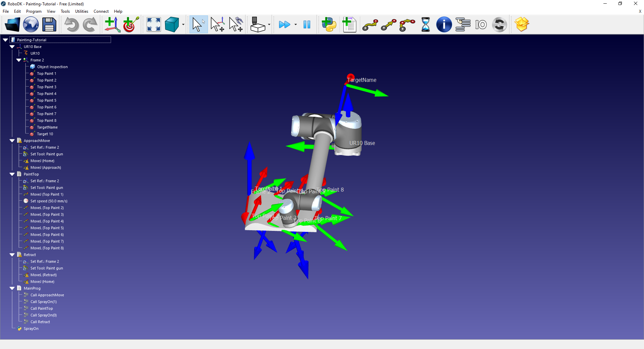Open the Utilities menu
The height and width of the screenshot is (349, 644).
tap(82, 11)
